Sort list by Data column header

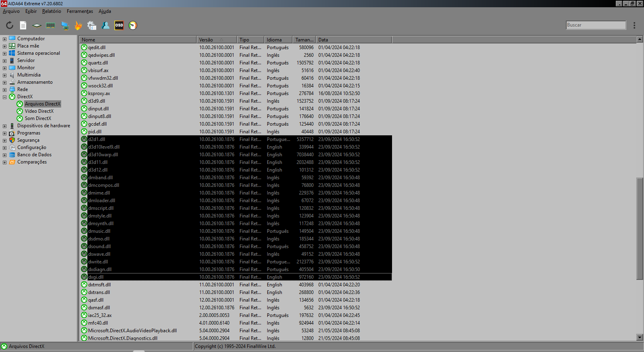354,40
